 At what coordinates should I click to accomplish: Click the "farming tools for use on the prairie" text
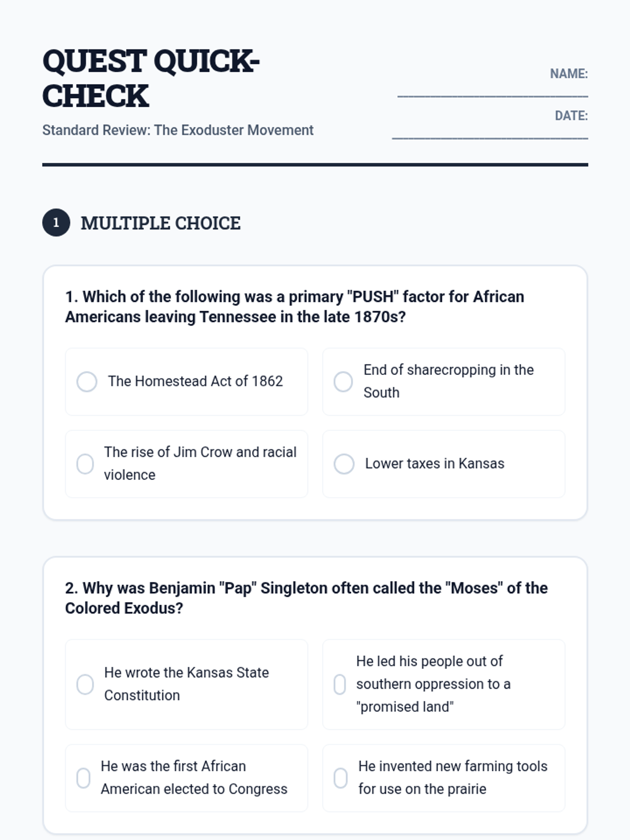click(453, 778)
